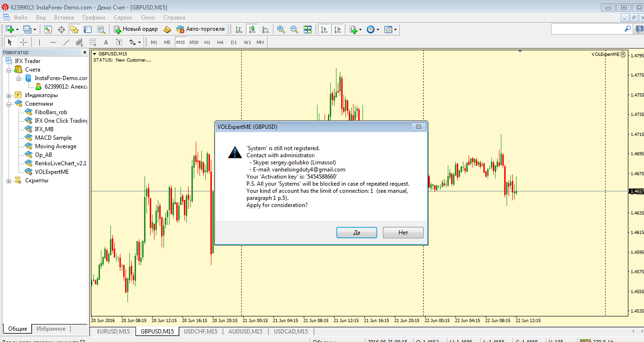644x342 pixels.
Task: Select the trendline drawing tool
Action: (66, 42)
